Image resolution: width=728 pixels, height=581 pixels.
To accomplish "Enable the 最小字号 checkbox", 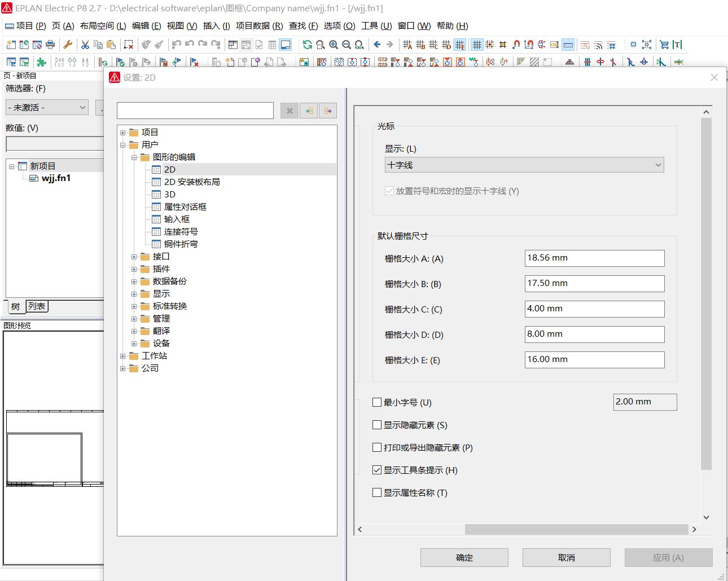I will pyautogui.click(x=377, y=402).
